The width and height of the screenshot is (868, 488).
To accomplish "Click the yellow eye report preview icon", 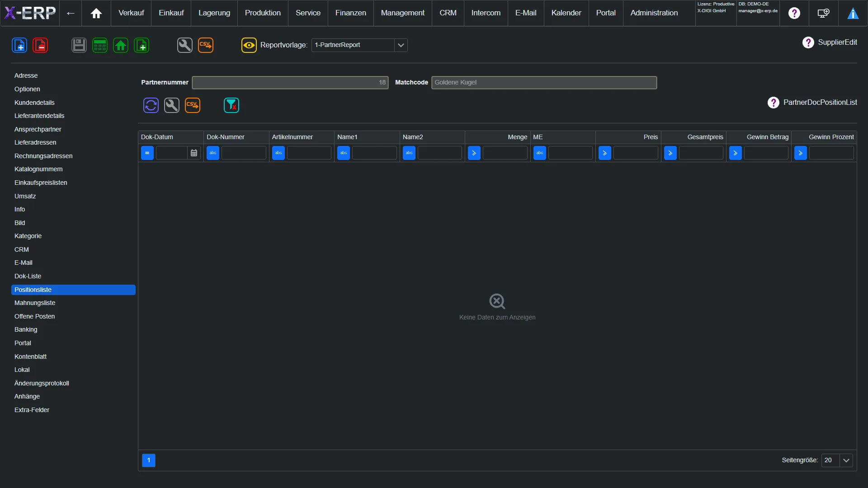I will pos(249,45).
